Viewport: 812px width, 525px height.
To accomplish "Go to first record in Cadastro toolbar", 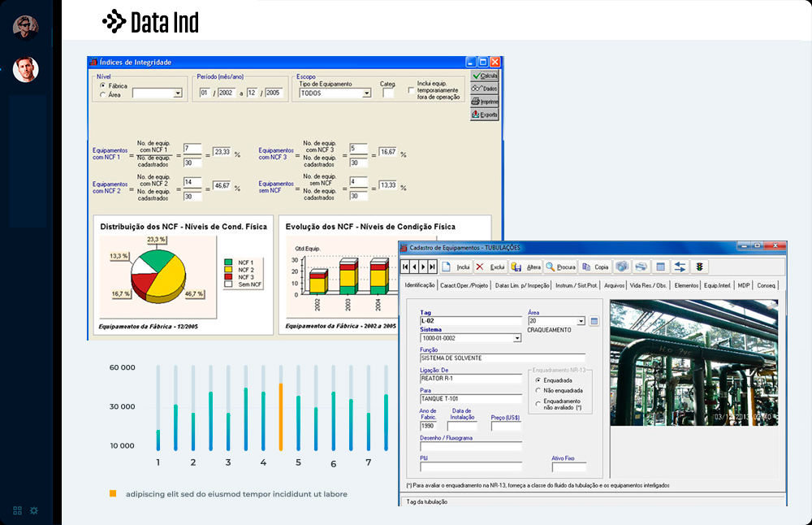I will pyautogui.click(x=405, y=267).
